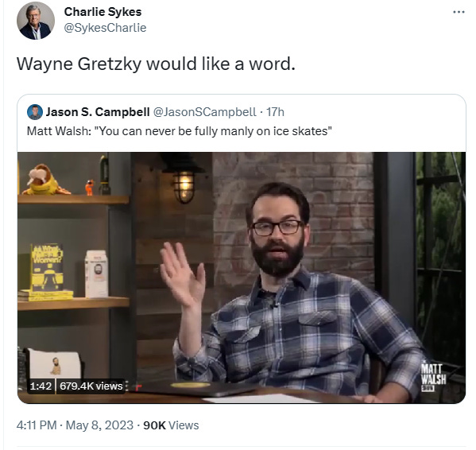
Task: Click Jason S. Campbell's small avatar
Action: tap(35, 112)
